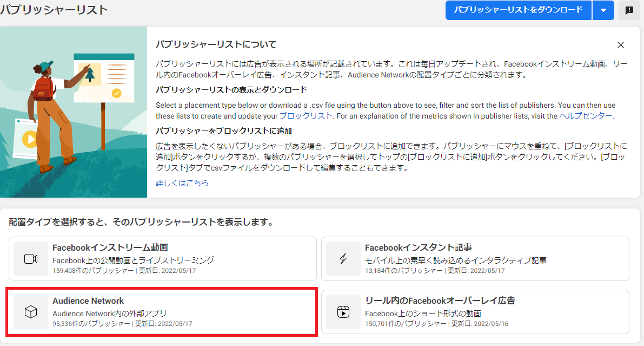The image size is (644, 346).
Task: Click the 159,408件のパブリッシャー count text
Action: point(92,271)
